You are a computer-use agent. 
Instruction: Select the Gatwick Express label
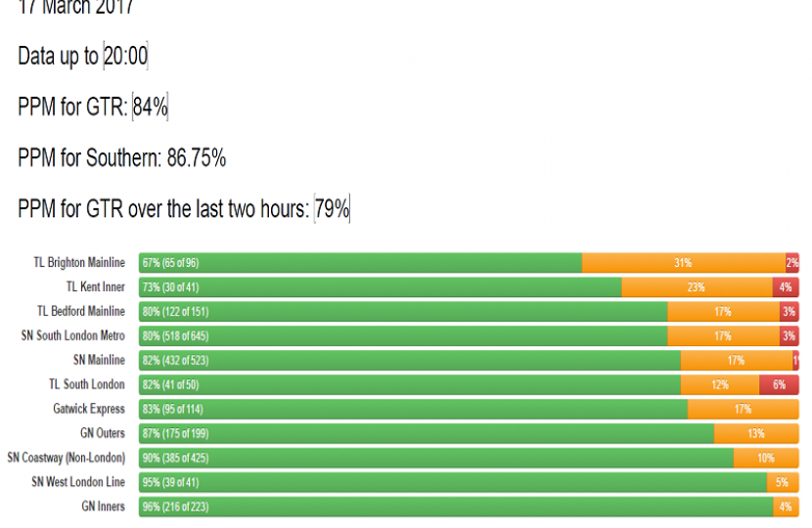click(x=89, y=409)
